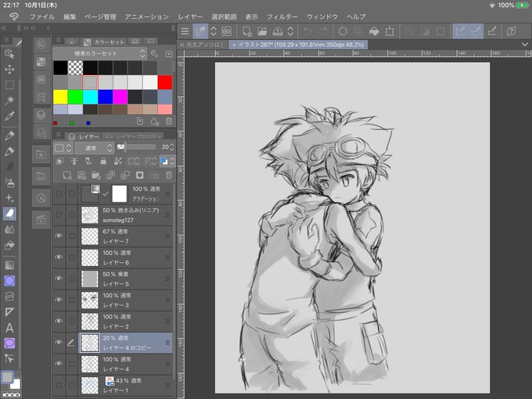Pick the red color swatch
Screen dimensions: 532x399
[165, 82]
